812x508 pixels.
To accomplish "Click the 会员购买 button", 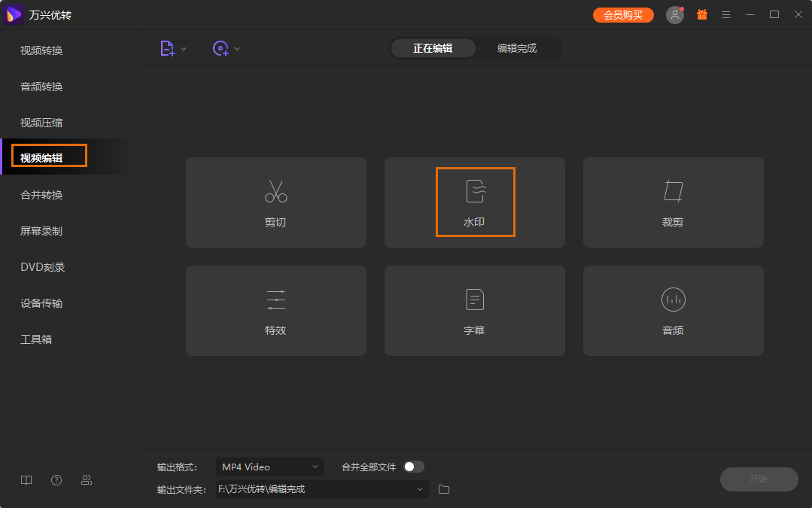I will coord(623,14).
